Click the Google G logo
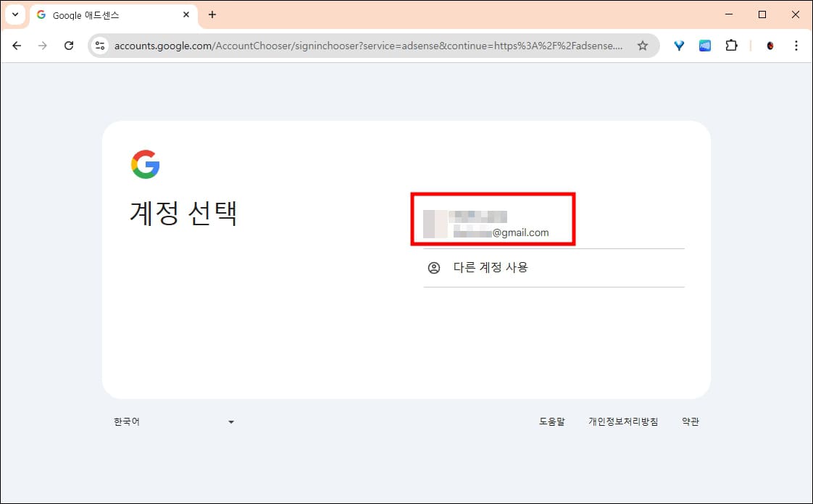813x504 pixels. (145, 164)
